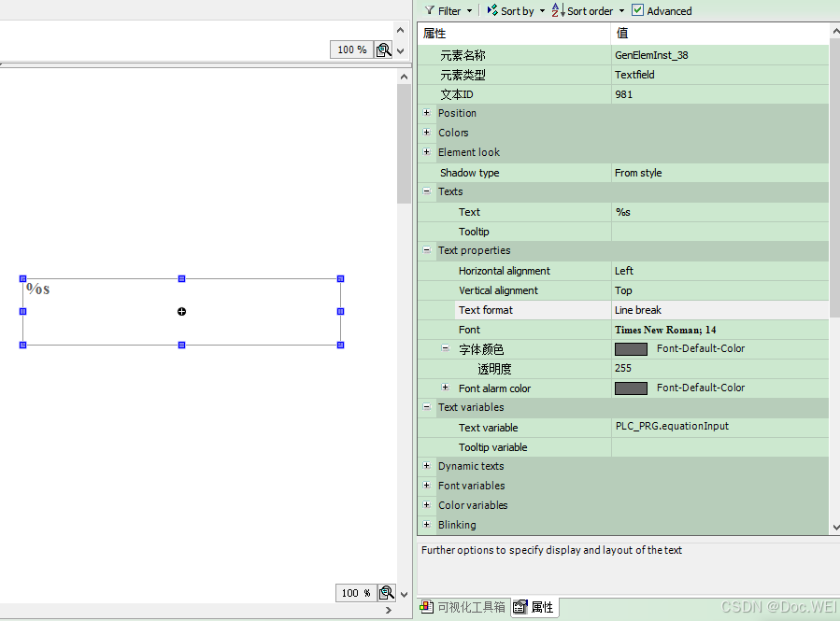
Task: Click the Font alarm color Font-Default-Color text
Action: (701, 388)
